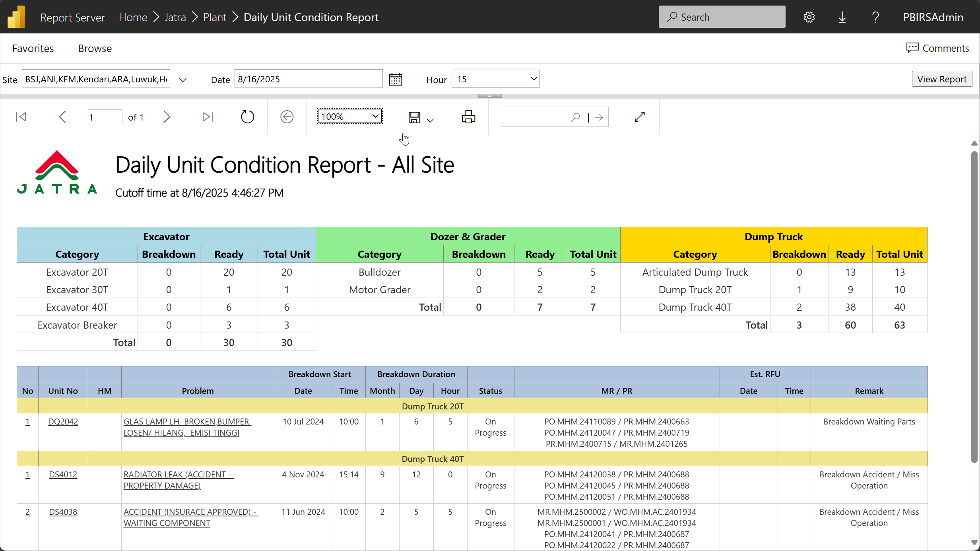Viewport: 980px width, 551px height.
Task: Expand the Site parameter dropdown
Action: 183,80
